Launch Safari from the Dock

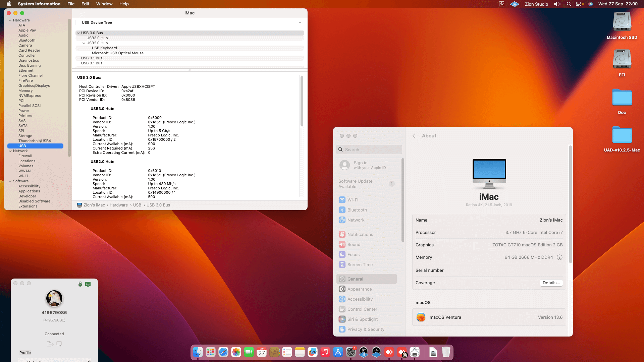coord(223,352)
